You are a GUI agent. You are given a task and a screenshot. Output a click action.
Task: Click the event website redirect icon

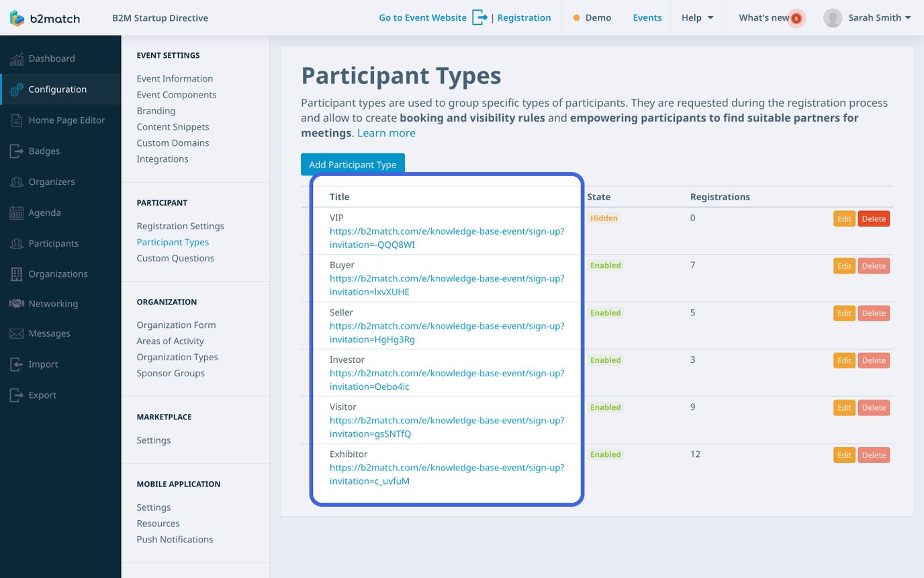[479, 17]
